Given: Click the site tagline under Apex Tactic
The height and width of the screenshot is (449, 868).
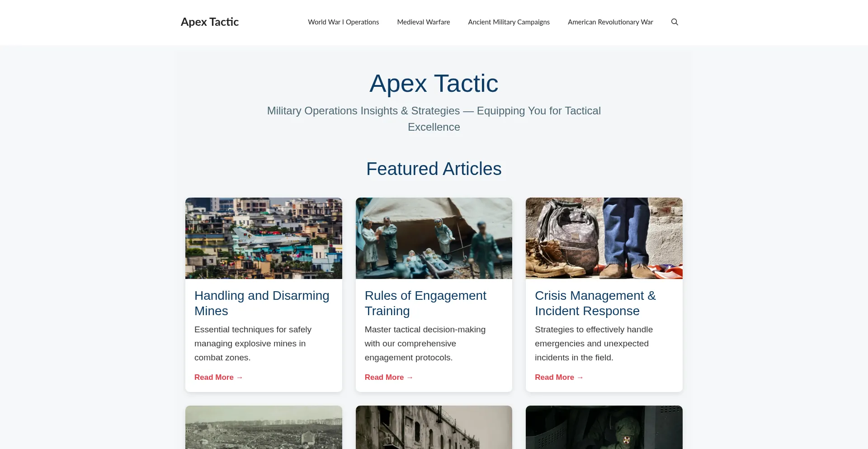Looking at the screenshot, I should click(x=434, y=118).
